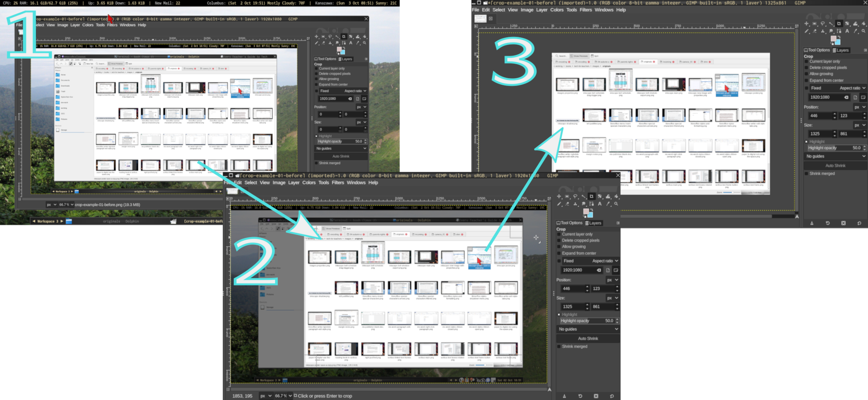Enable Allow growing in step 2 window

pyautogui.click(x=559, y=247)
